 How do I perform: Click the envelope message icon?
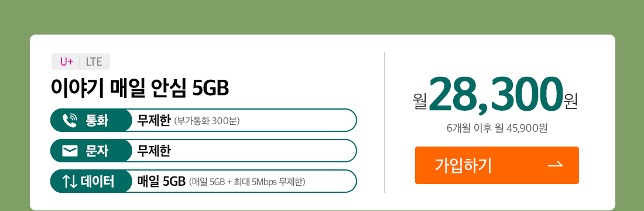[70, 151]
